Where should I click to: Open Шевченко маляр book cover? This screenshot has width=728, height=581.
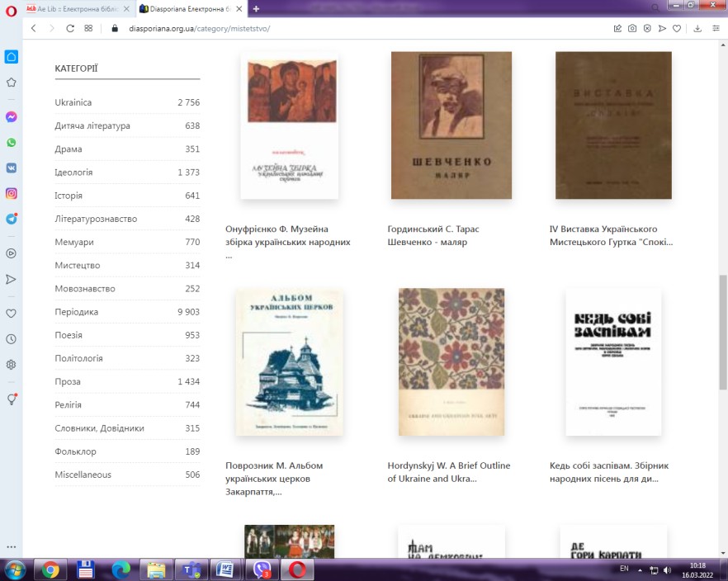451,125
